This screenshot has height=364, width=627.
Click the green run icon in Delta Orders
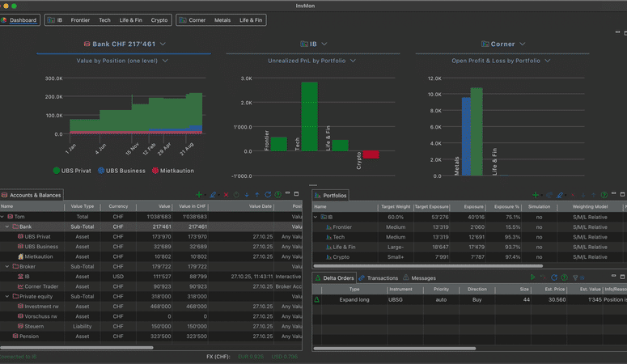pos(532,277)
